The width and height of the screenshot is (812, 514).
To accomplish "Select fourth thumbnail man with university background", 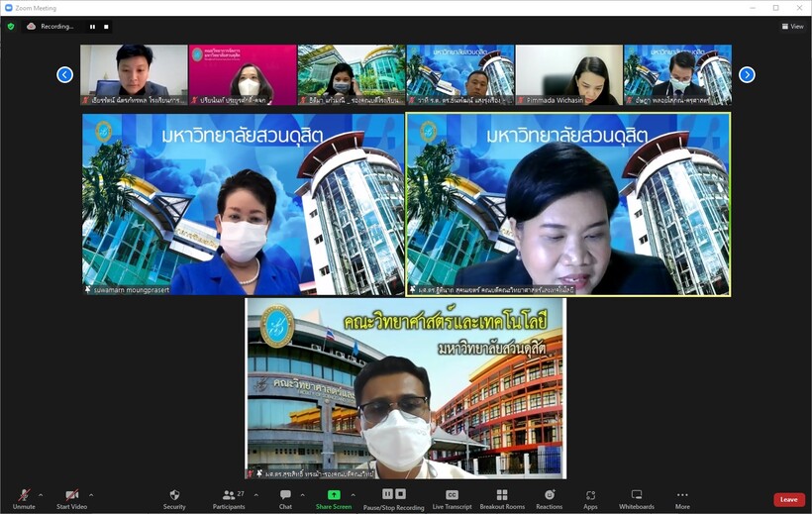I will [x=459, y=74].
